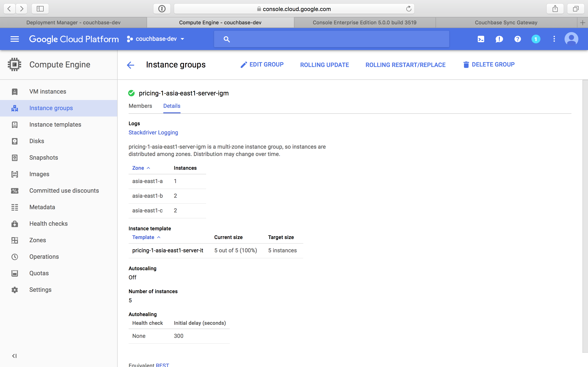Click Stackdriver Logging link

[153, 132]
